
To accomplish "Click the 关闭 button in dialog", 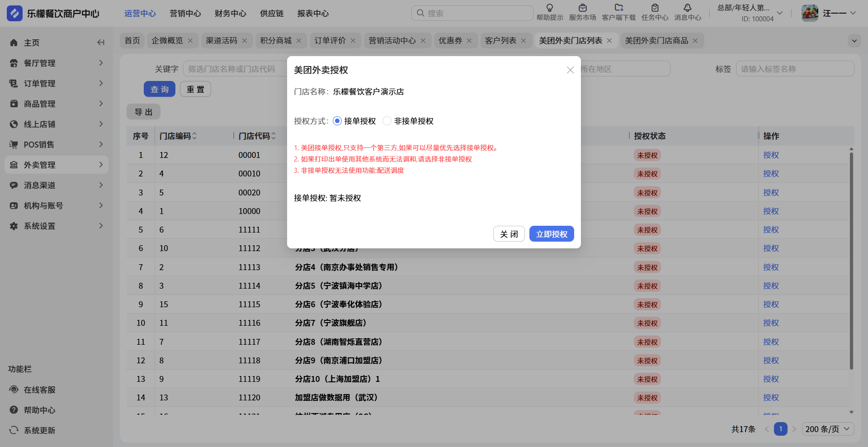I will [509, 234].
